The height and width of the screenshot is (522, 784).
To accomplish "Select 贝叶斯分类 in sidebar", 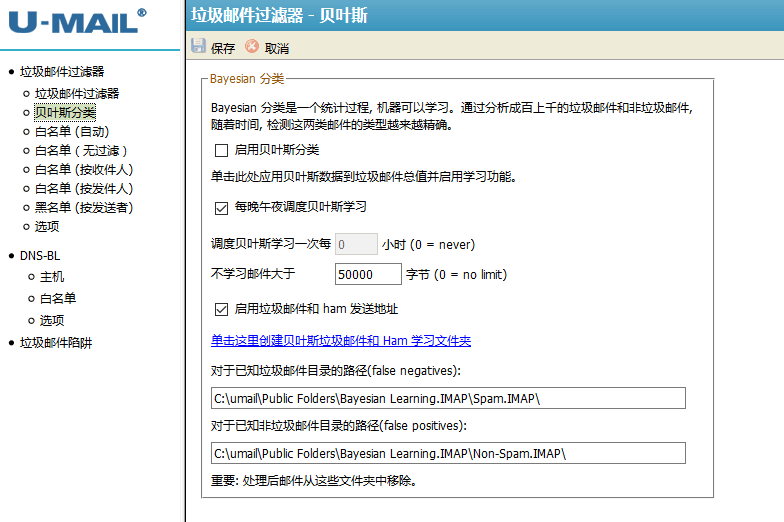I will (65, 112).
